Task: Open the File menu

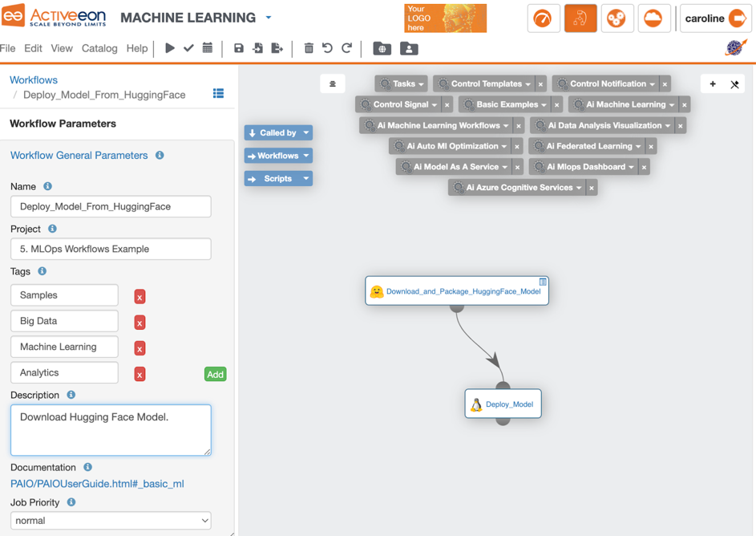Action: pos(8,48)
